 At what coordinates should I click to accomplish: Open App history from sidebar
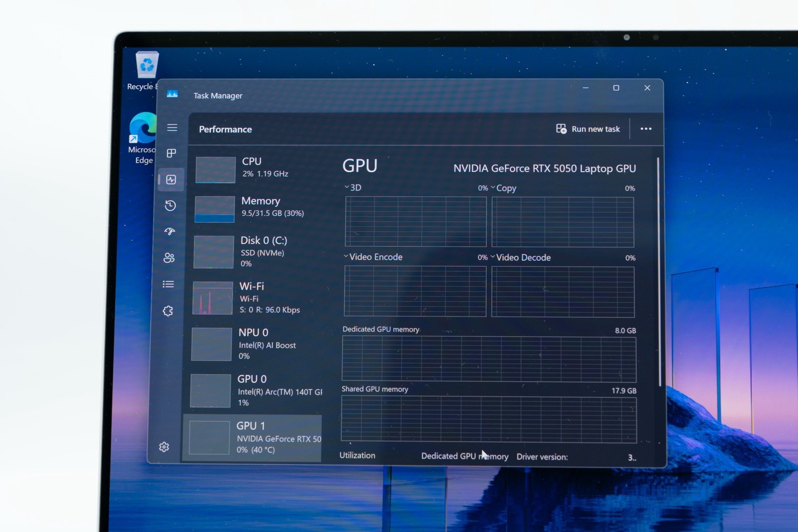coord(170,205)
